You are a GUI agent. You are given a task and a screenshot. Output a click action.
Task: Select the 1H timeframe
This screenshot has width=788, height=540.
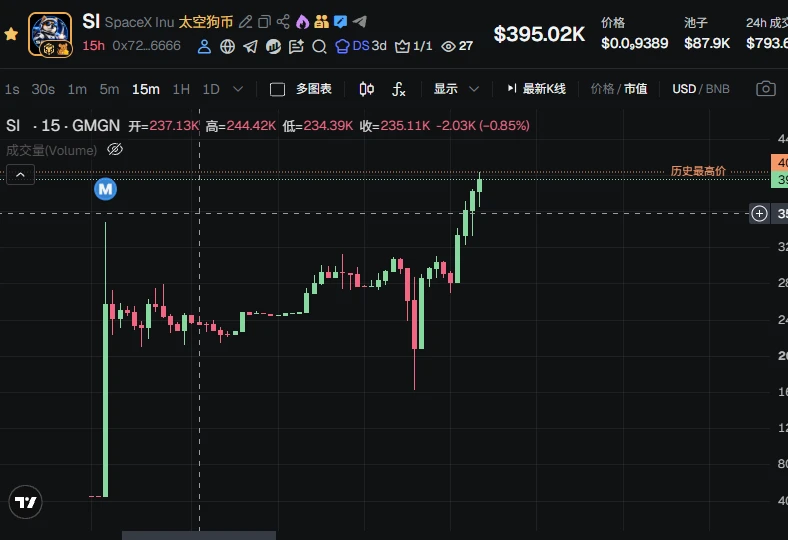(181, 89)
